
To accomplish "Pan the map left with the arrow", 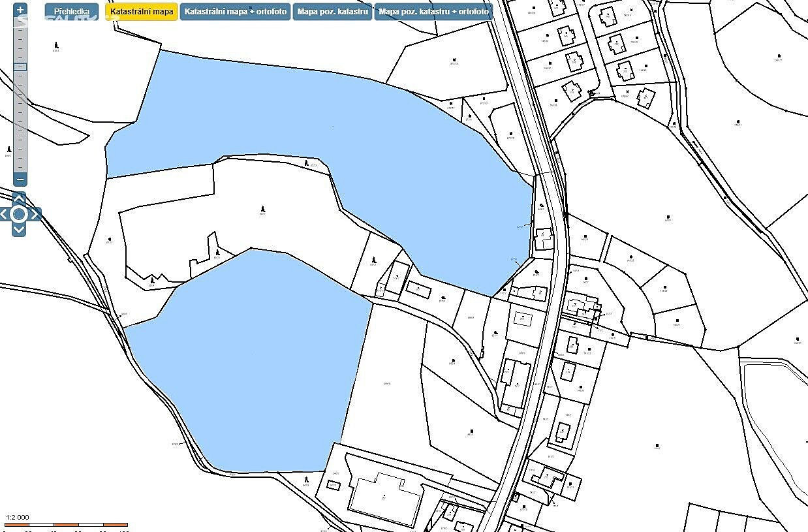I will click(x=5, y=214).
